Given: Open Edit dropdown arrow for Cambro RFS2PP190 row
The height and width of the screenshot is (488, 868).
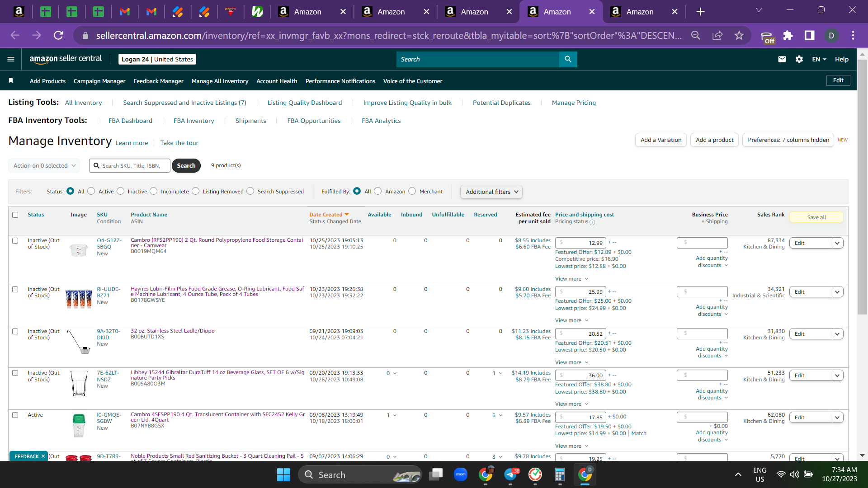Looking at the screenshot, I should (x=837, y=243).
